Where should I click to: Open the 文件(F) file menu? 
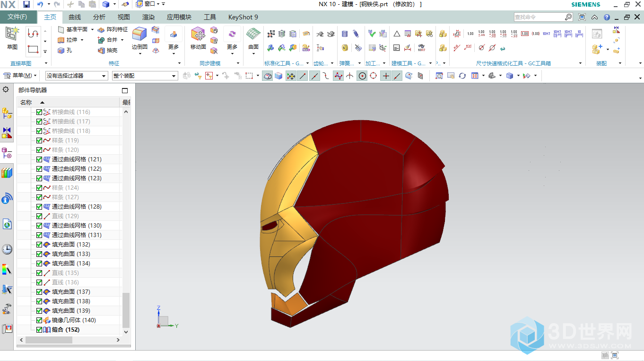click(x=17, y=17)
